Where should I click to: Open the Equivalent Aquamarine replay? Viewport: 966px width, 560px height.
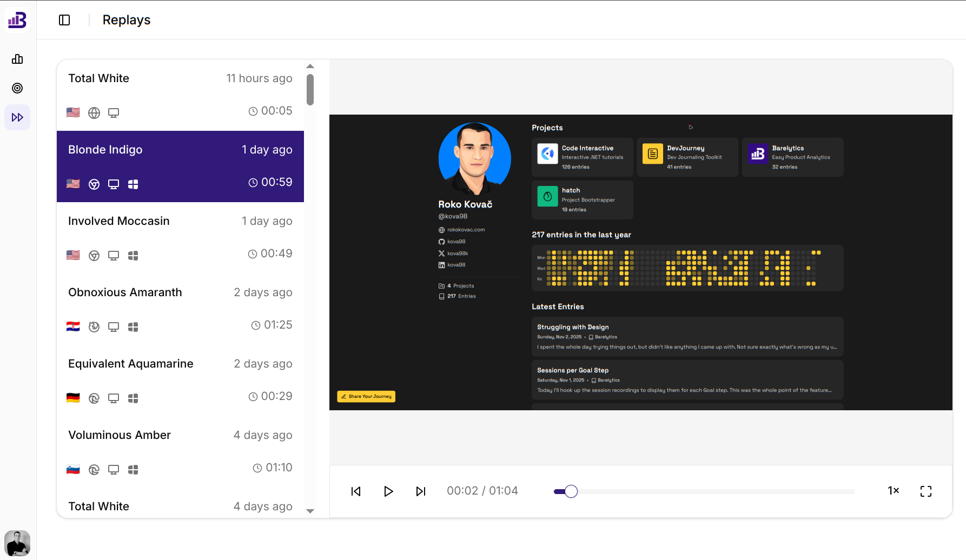click(180, 381)
